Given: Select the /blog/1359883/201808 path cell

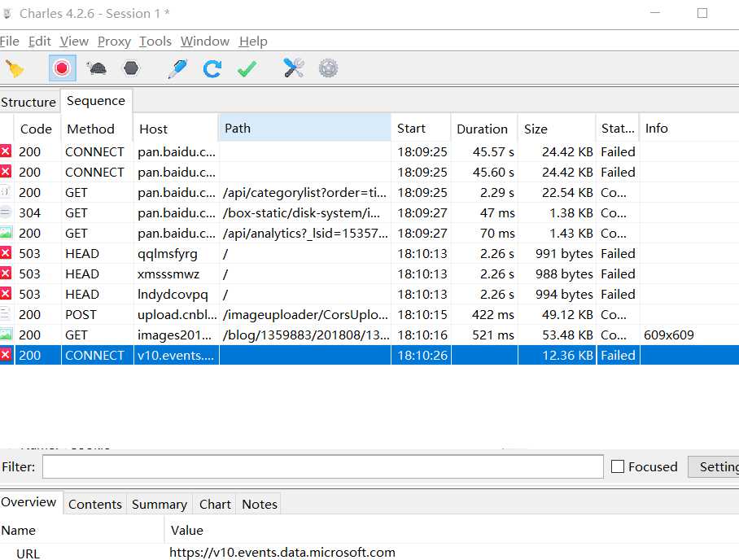Looking at the screenshot, I should pyautogui.click(x=305, y=335).
